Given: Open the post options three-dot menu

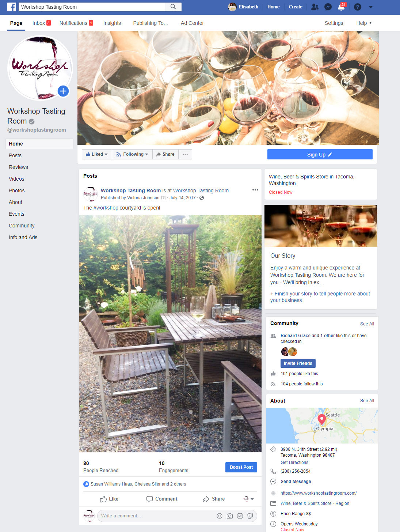Looking at the screenshot, I should pyautogui.click(x=255, y=190).
